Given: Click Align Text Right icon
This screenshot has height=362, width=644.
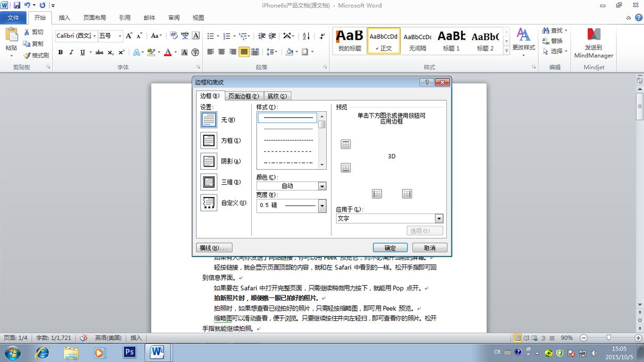Looking at the screenshot, I should [233, 52].
